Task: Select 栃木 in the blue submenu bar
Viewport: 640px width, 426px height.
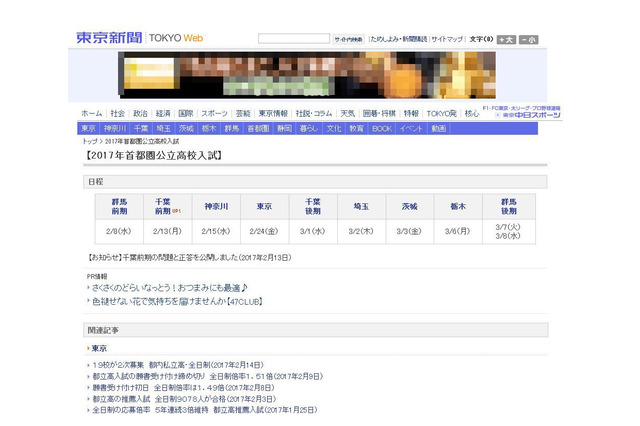Action: (x=209, y=129)
